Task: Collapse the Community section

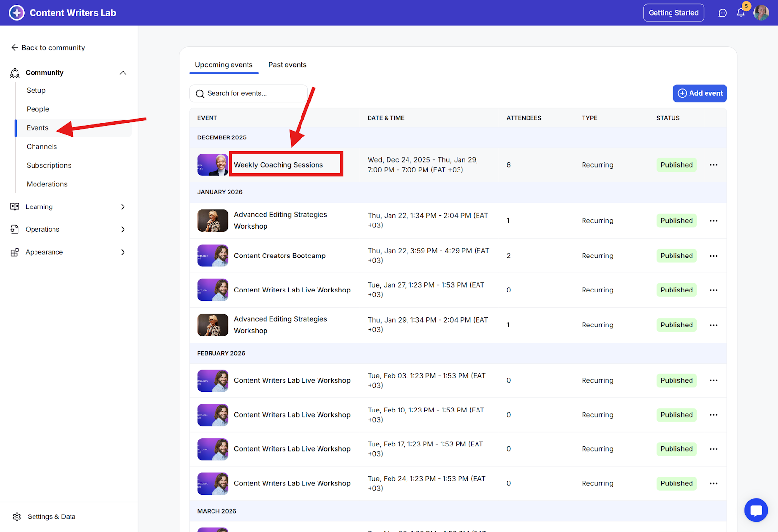Action: 123,73
